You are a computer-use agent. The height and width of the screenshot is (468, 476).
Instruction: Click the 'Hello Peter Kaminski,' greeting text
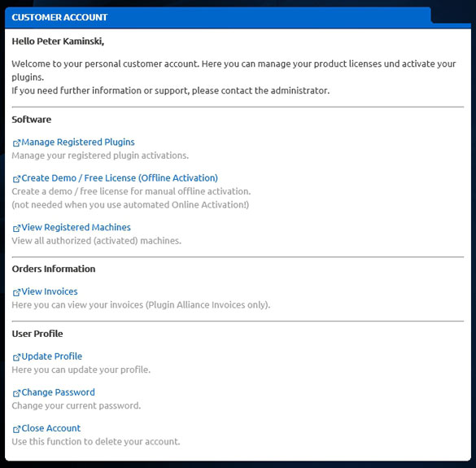coord(58,42)
